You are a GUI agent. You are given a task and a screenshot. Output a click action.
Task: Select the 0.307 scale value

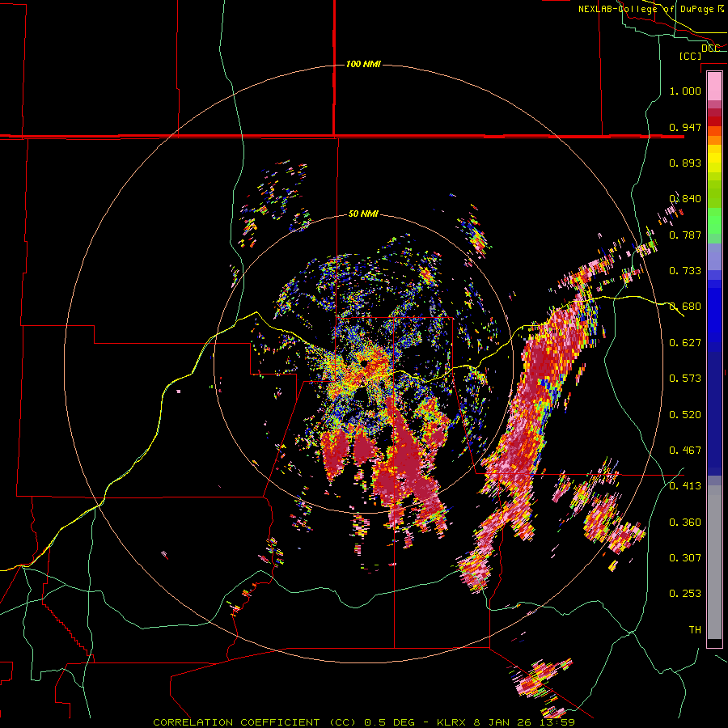point(685,558)
